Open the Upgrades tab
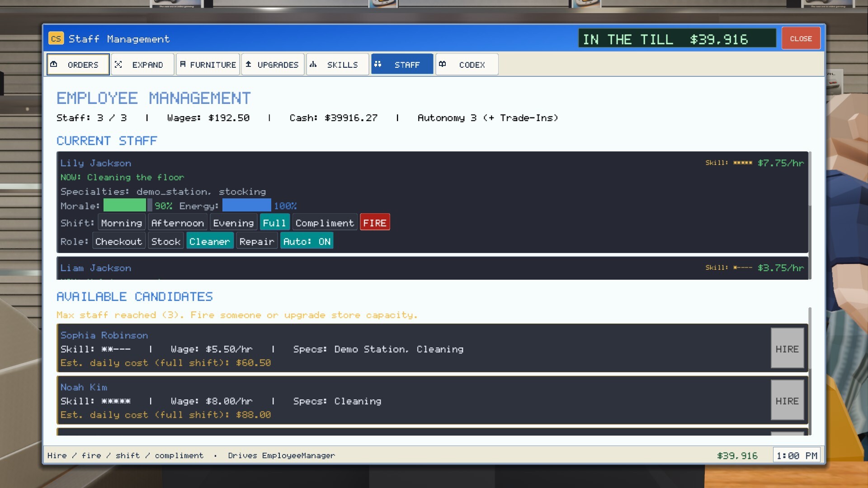Viewport: 868px width, 488px height. click(273, 65)
